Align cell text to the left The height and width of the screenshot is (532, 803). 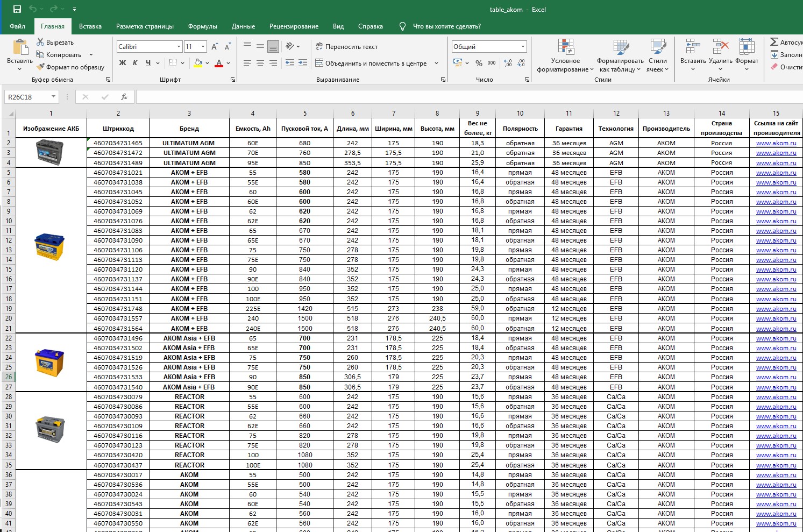[247, 63]
